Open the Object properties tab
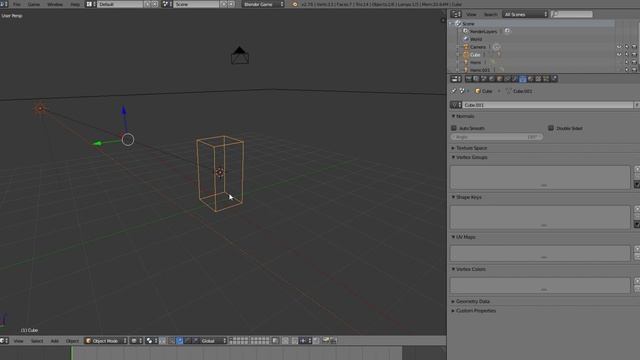Viewport: 640px width, 360px height. 500,79
